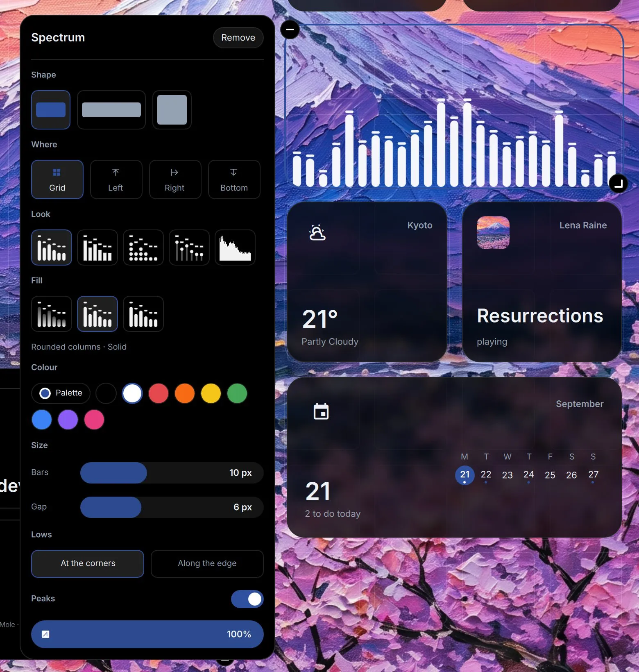Select day 21 in the calendar widget
Image resolution: width=639 pixels, height=672 pixels.
[x=465, y=475]
